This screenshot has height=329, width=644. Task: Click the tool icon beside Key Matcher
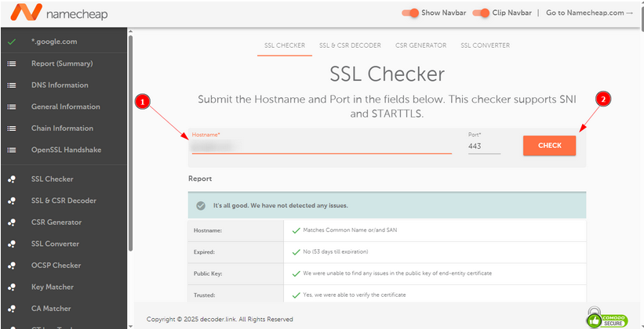(x=12, y=287)
